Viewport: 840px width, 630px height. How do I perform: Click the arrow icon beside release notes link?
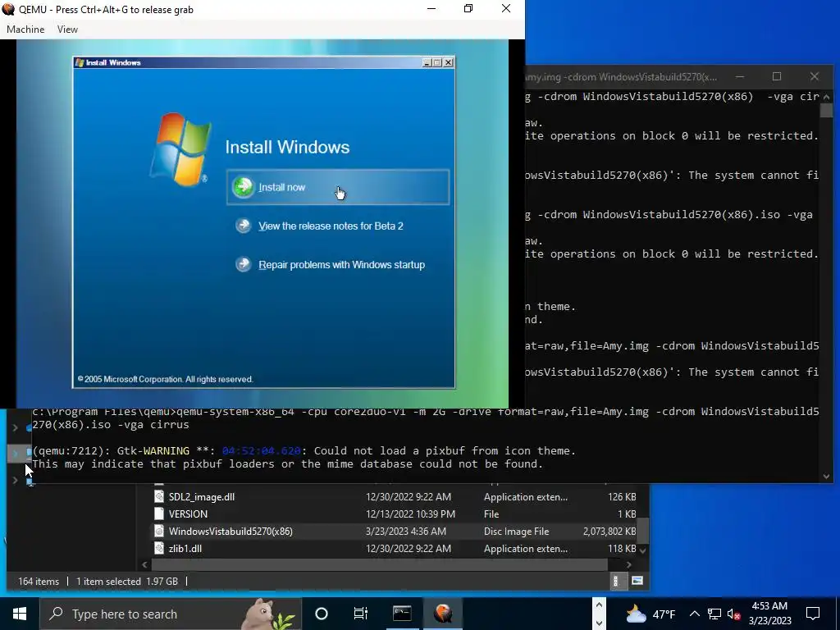[x=243, y=226]
